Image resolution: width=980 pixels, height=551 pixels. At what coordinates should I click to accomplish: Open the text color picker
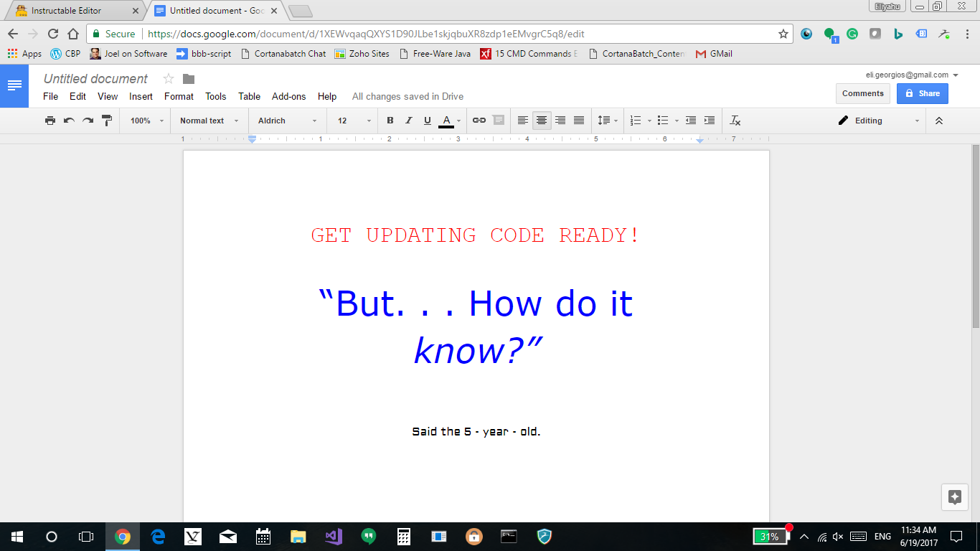[450, 121]
